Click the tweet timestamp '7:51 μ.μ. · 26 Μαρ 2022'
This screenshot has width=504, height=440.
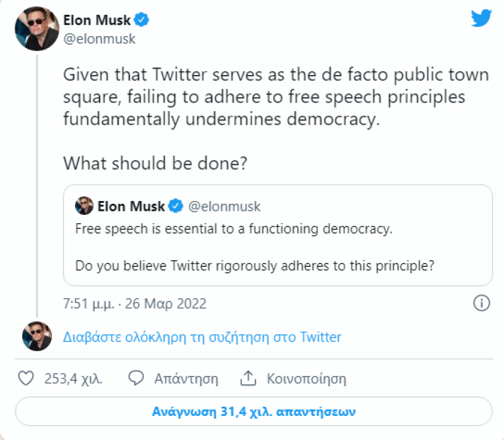click(135, 304)
